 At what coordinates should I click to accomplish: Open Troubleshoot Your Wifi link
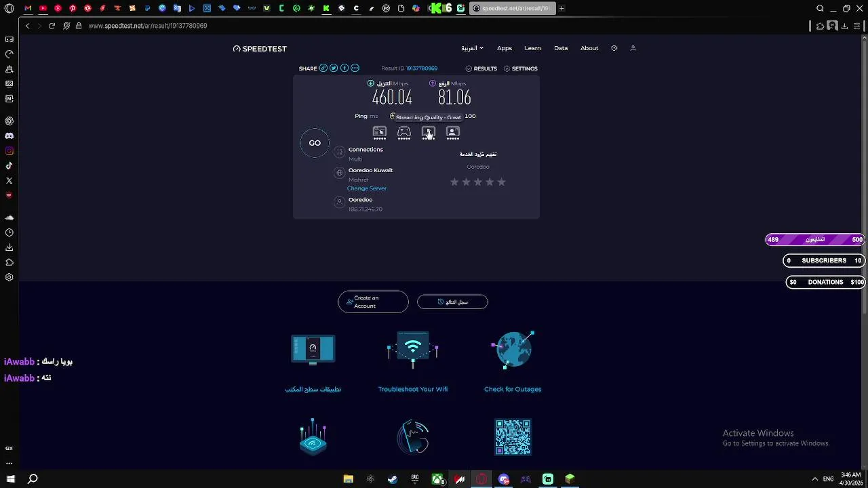pos(413,389)
